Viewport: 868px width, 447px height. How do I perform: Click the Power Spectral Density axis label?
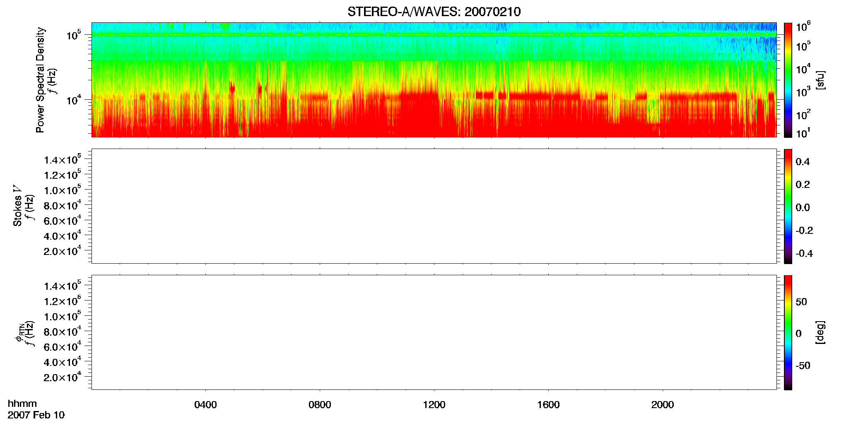(x=40, y=80)
